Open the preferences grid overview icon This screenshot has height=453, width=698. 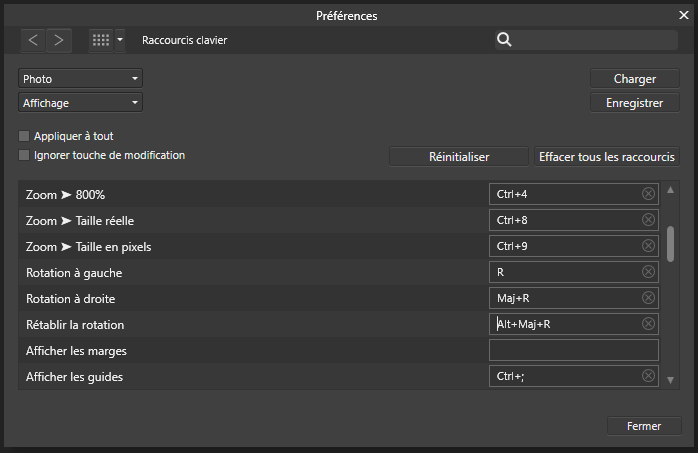pos(101,40)
